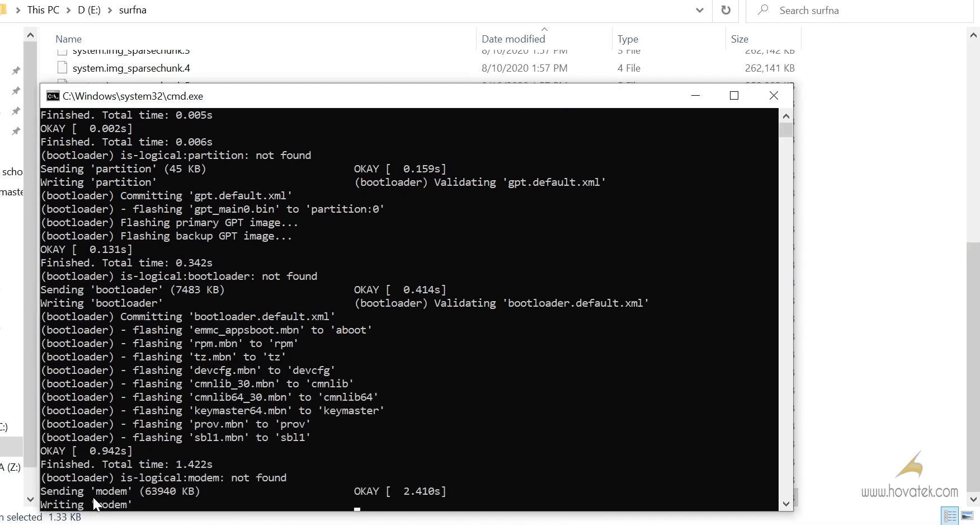Click the Refresh icon in the address bar
This screenshot has width=980, height=525.
point(725,10)
